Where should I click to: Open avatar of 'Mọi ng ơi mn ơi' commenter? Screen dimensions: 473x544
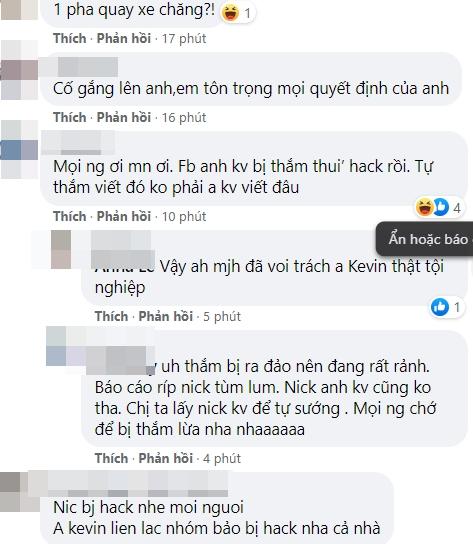tap(19, 150)
